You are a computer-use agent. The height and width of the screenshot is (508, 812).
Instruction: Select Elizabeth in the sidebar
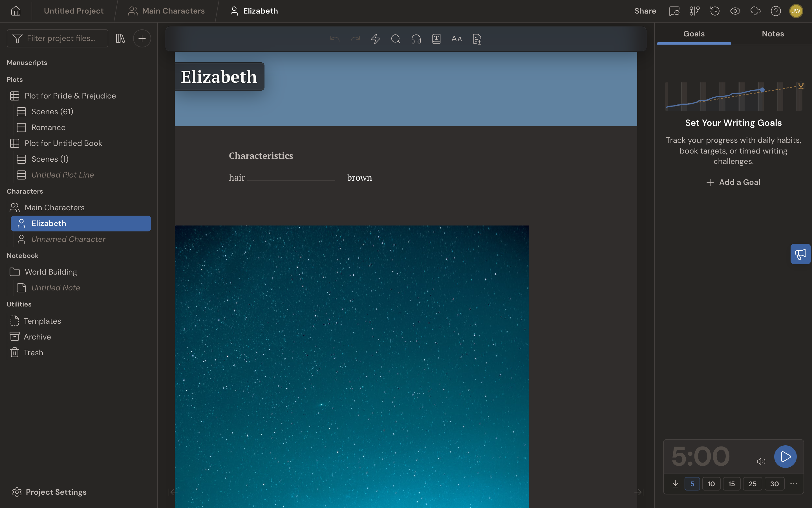pyautogui.click(x=81, y=224)
